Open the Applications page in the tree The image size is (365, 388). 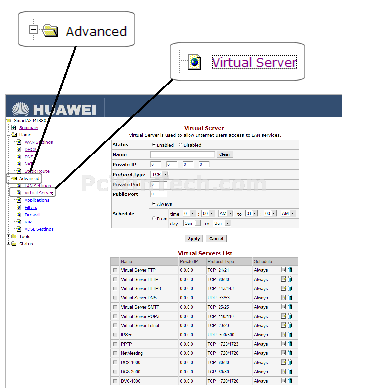37,200
